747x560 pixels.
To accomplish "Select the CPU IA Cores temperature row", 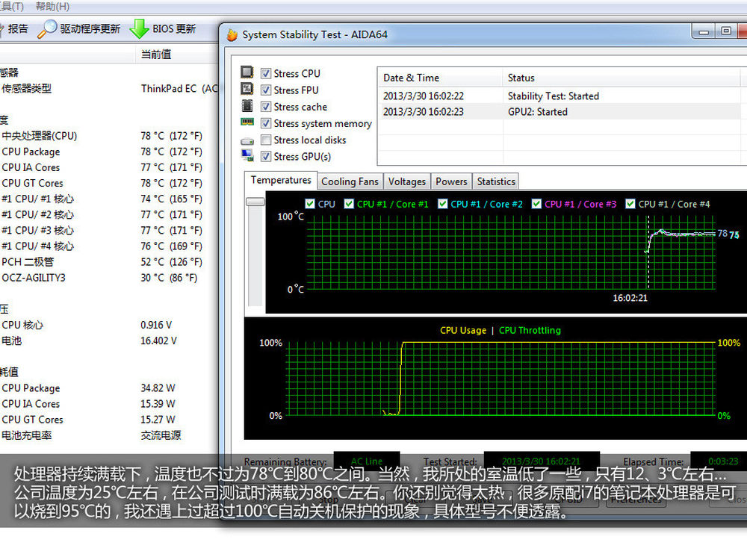I will [109, 167].
